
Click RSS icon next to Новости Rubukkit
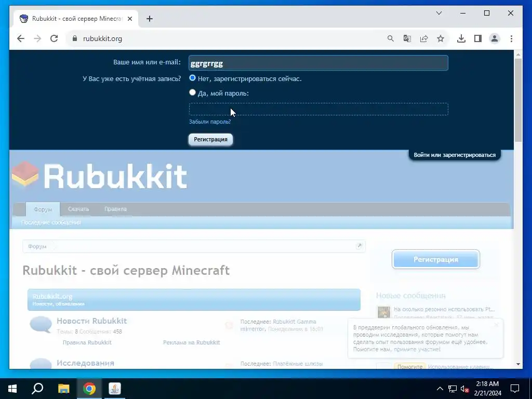229,325
